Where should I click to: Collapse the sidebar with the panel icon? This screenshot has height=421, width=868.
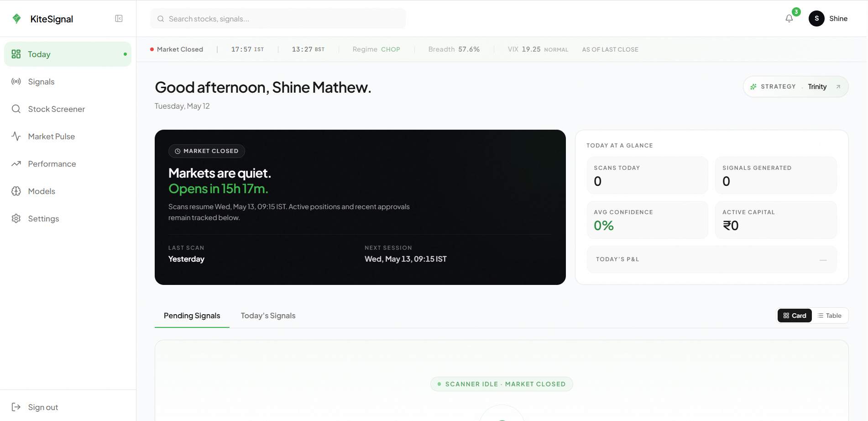point(119,19)
